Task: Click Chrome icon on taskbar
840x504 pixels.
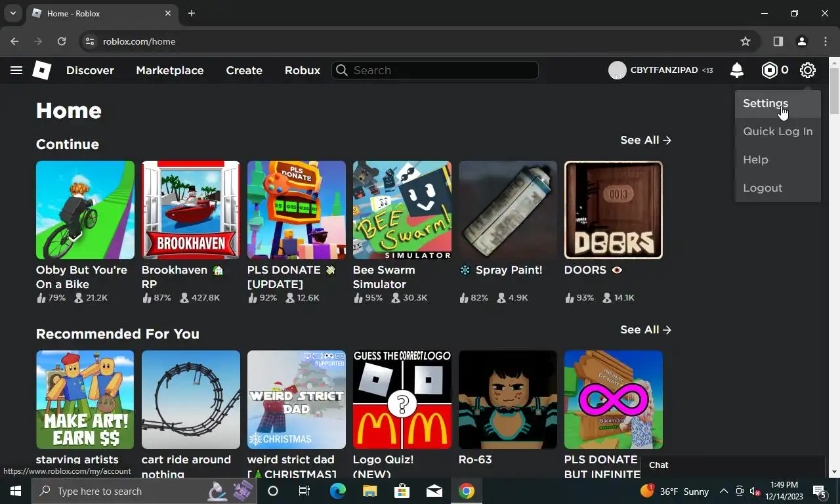Action: 467,491
